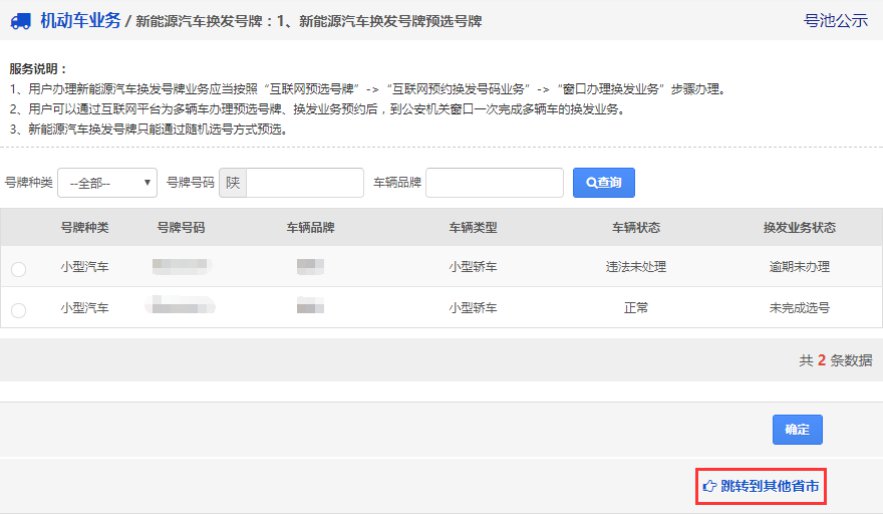This screenshot has width=883, height=514.
Task: Select the radio button for the 未完成选号 vehicle
Action: (18, 310)
